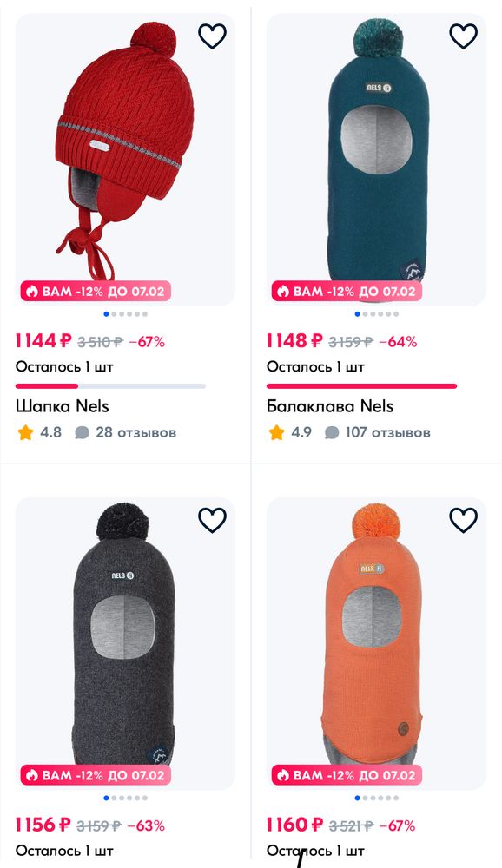Click the flame icon on red hat's discount badge
Image resolution: width=502 pixels, height=868 pixels.
coord(31,292)
